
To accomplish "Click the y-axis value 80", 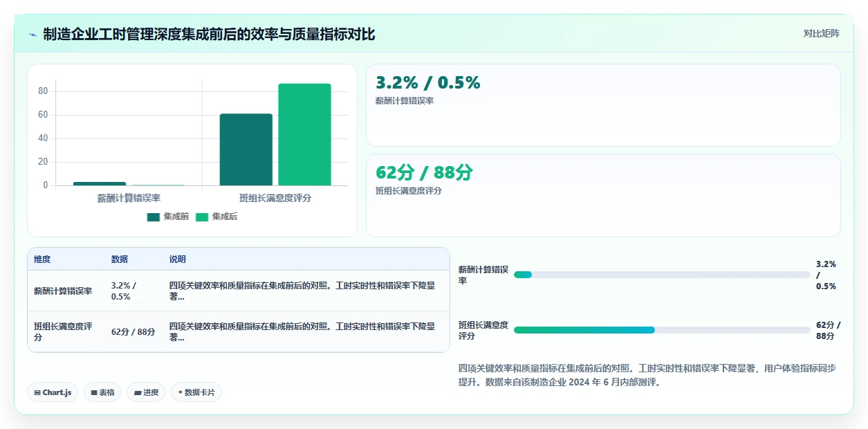I will click(43, 91).
